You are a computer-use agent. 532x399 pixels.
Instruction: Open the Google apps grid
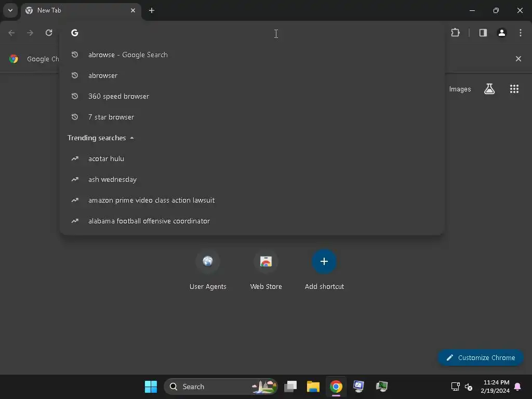pos(514,89)
